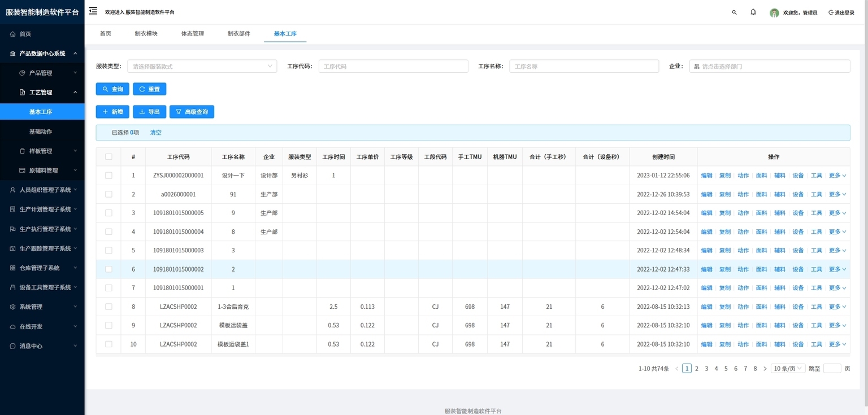
Task: Tick the checkbox for row 8
Action: click(x=108, y=307)
